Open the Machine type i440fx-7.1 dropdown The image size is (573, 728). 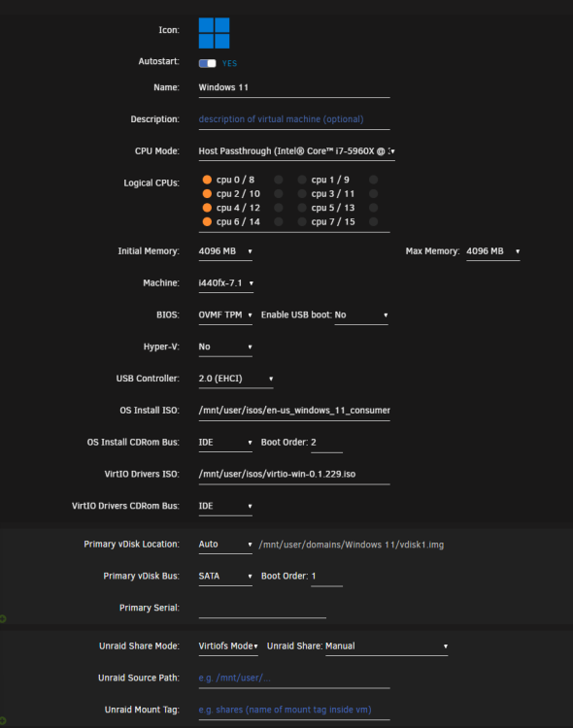[226, 283]
